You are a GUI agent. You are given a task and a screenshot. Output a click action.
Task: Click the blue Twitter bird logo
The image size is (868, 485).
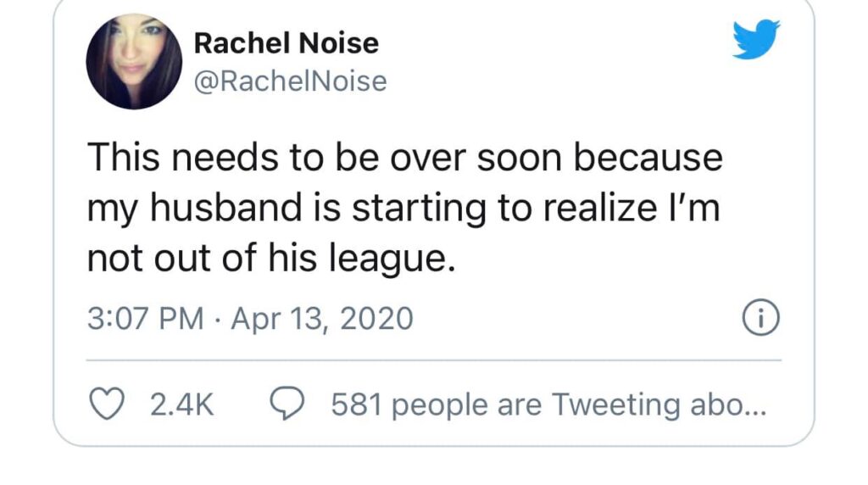point(756,39)
